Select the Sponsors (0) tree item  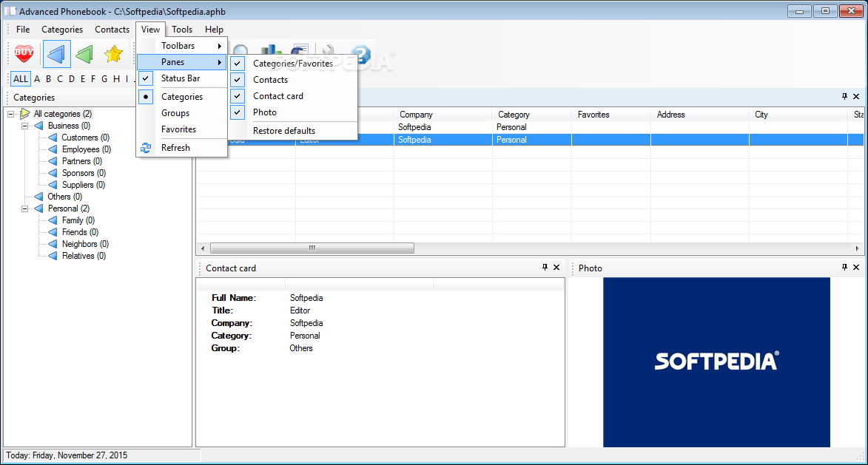(x=84, y=173)
